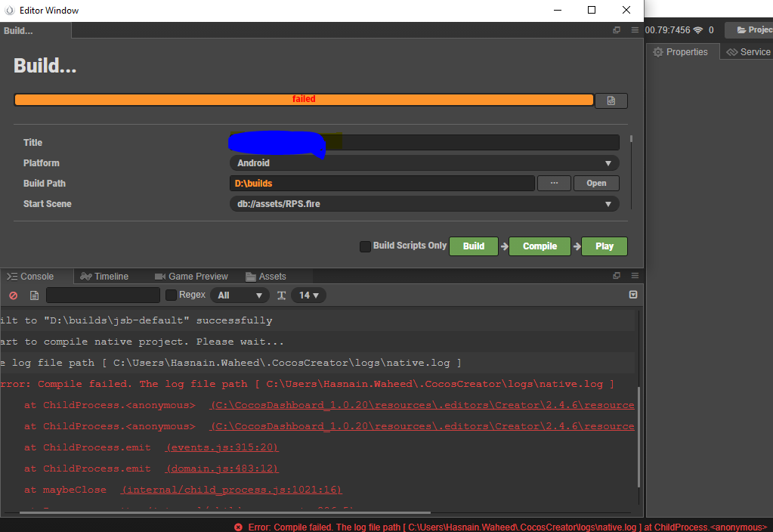Click the at maybeClose stack trace text
This screenshot has height=532, width=773.
(66, 490)
